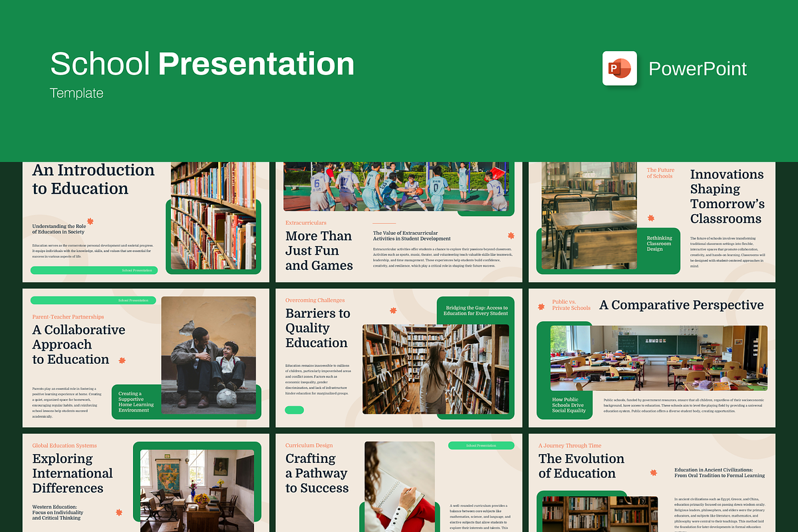Click the "Template" subtitle under the heading
This screenshot has height=532, width=798.
[76, 93]
